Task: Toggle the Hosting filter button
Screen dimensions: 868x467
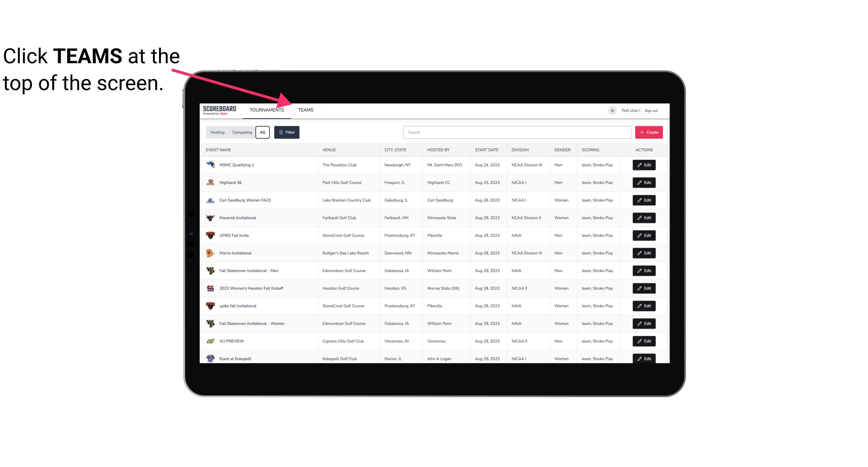Action: pos(218,132)
